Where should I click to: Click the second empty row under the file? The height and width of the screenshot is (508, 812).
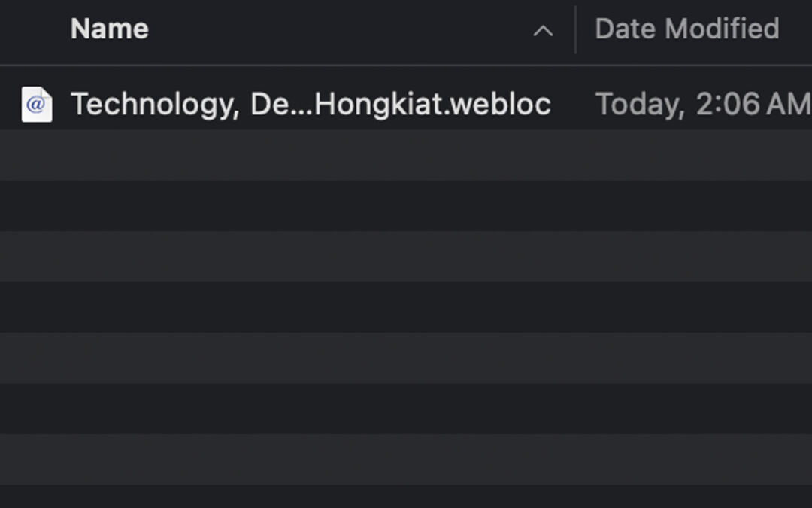[406, 205]
